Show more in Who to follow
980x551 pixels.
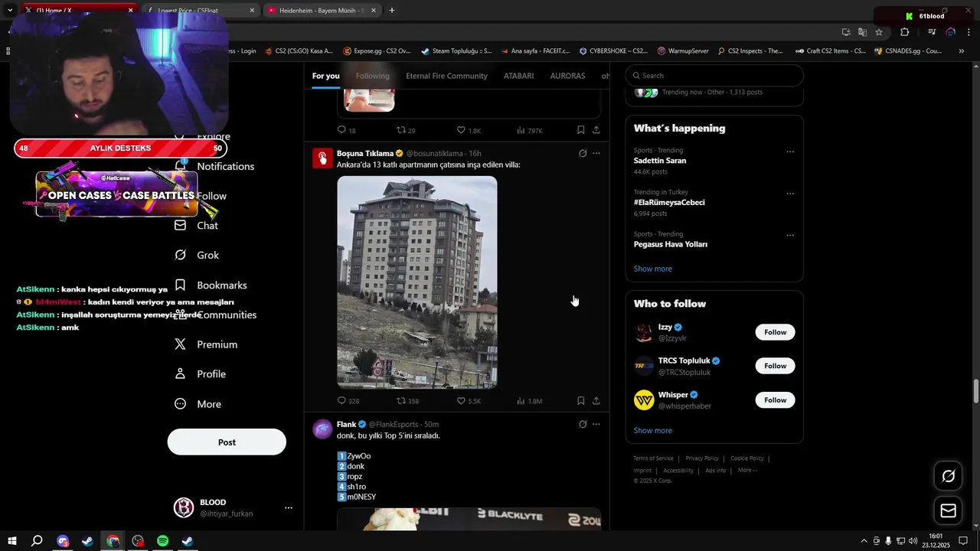click(x=653, y=431)
